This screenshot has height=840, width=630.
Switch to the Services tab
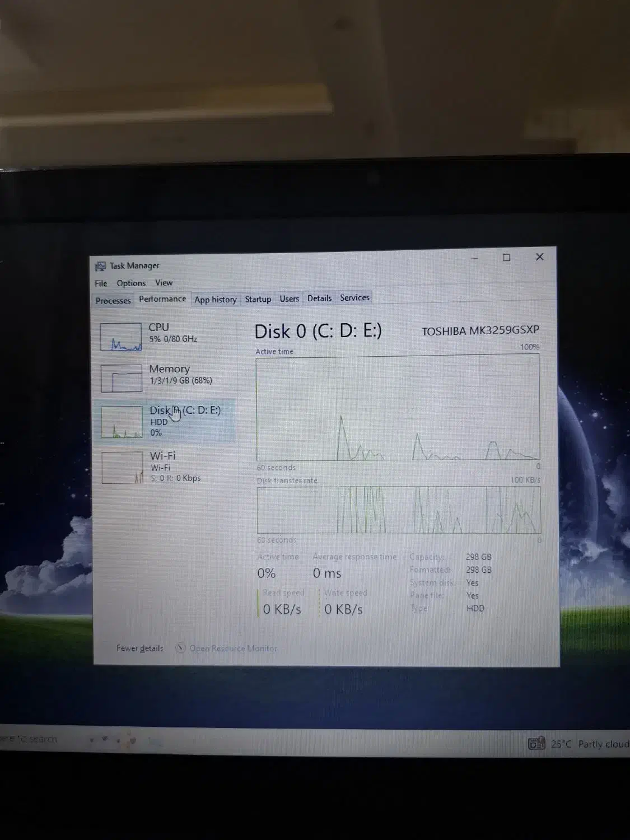coord(354,297)
